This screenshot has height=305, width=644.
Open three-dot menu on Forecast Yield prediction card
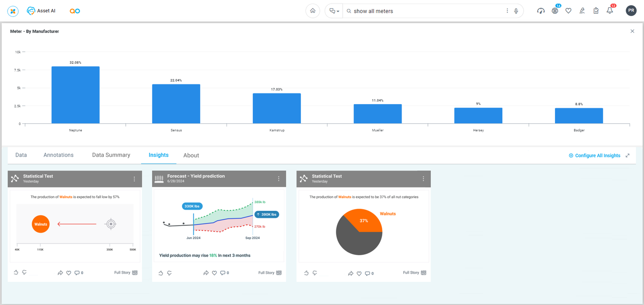pyautogui.click(x=279, y=179)
